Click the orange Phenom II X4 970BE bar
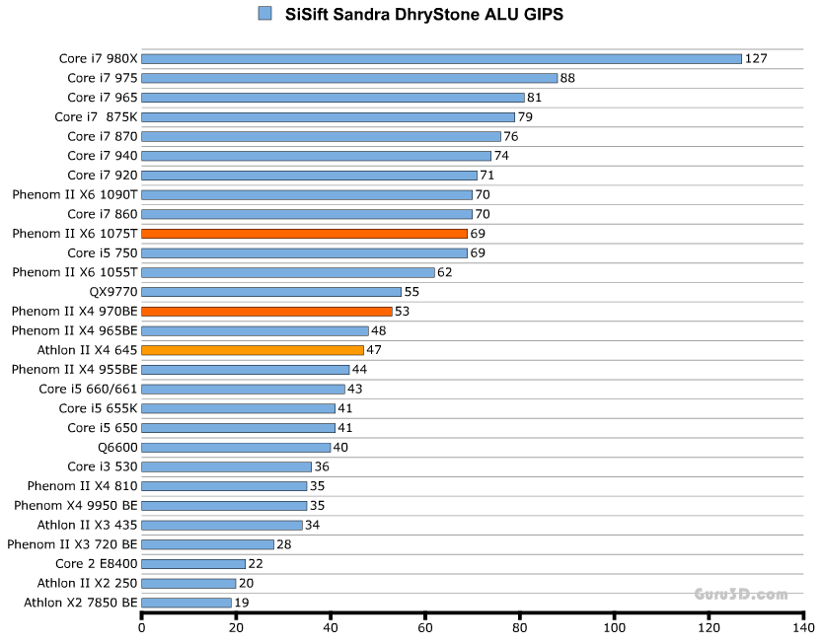 pos(266,312)
